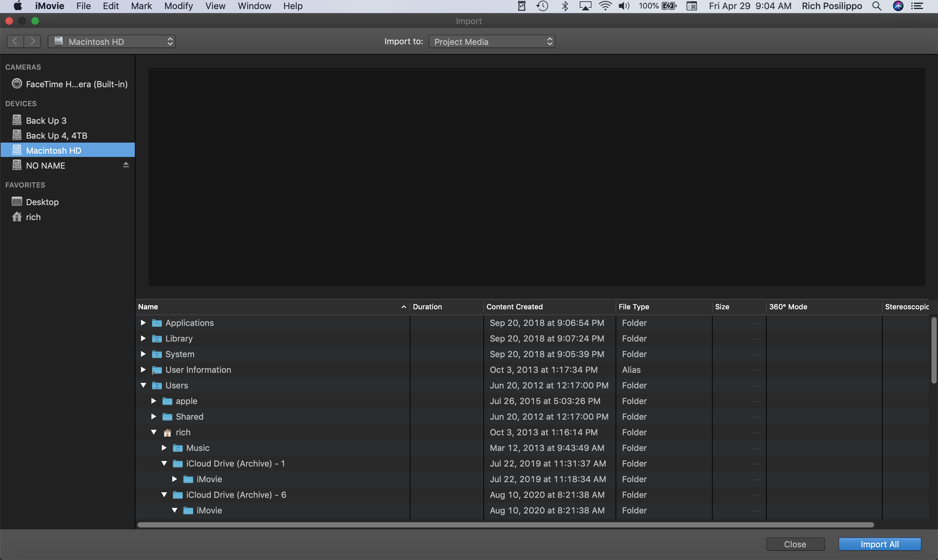Open the Macintosh HD location dropdown

112,41
